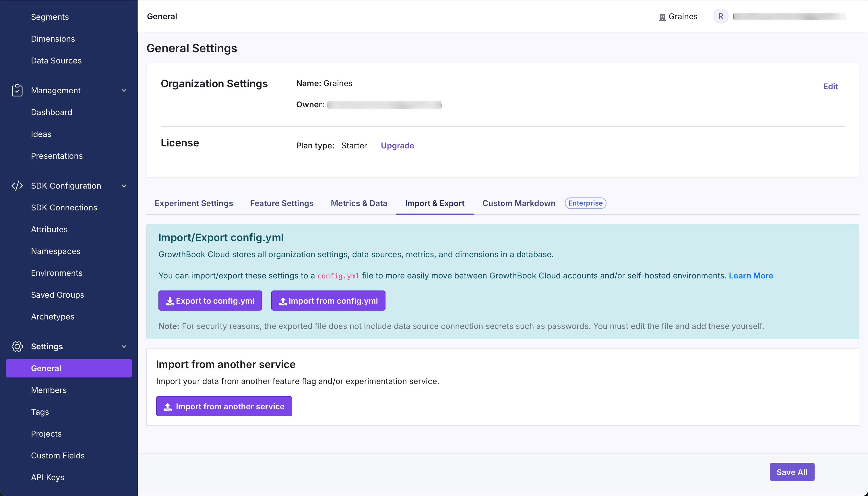Click upload icon on Import from another service
868x496 pixels.
tap(168, 407)
